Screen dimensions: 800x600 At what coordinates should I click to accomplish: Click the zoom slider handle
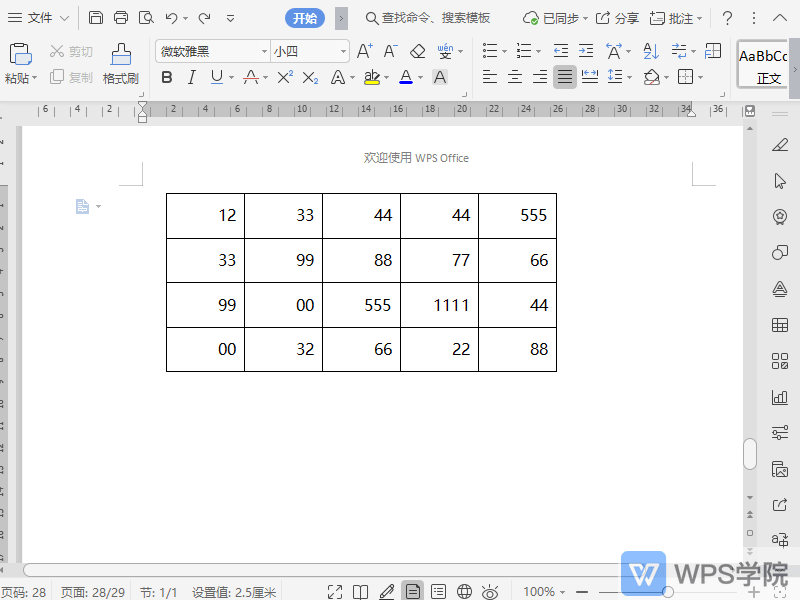coord(668,592)
